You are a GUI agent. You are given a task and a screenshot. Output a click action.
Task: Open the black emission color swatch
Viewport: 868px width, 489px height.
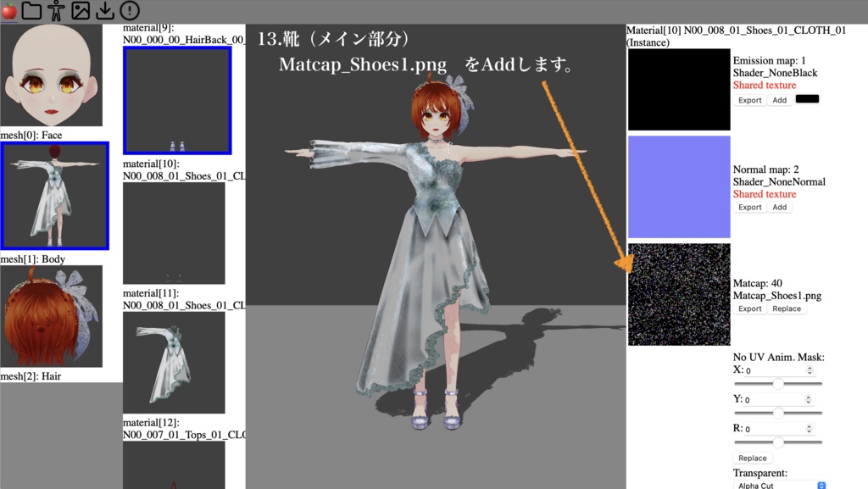point(807,99)
